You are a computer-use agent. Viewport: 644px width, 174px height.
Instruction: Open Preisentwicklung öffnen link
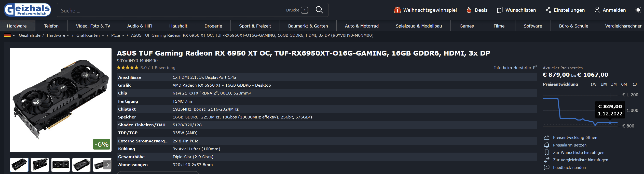[575, 137]
